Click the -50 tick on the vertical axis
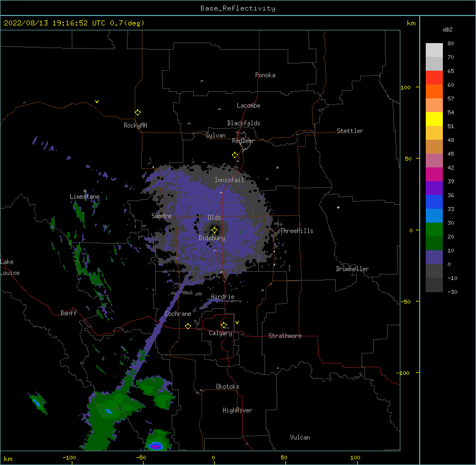476x465 pixels. point(405,302)
